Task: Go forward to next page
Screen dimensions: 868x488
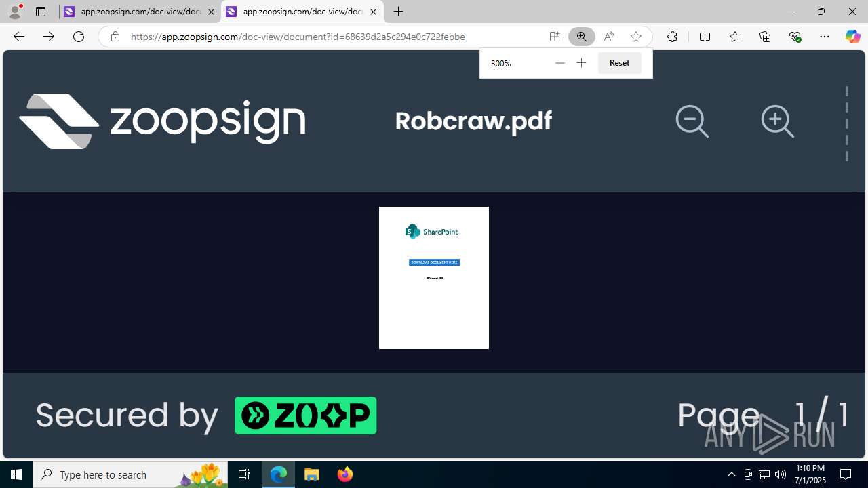Action: coord(49,37)
